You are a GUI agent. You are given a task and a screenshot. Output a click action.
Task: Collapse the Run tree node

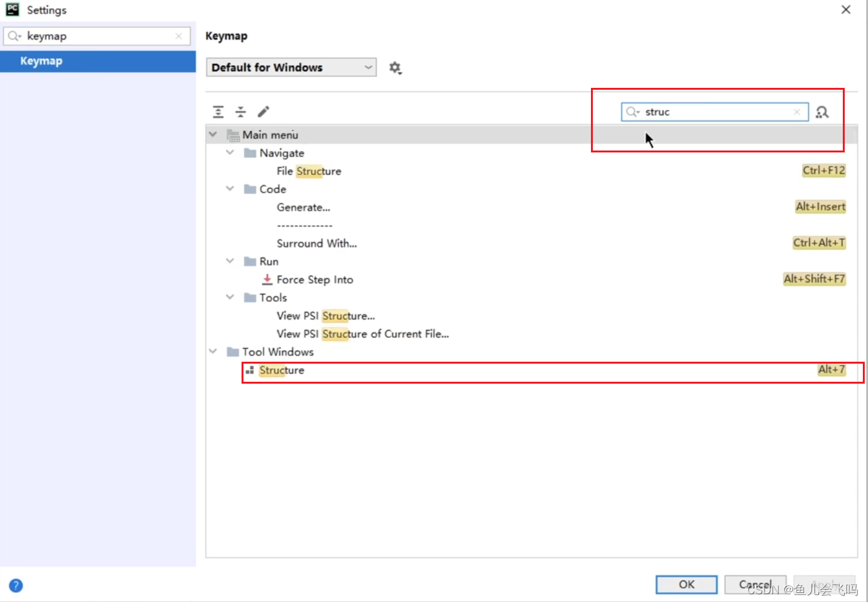click(x=230, y=261)
